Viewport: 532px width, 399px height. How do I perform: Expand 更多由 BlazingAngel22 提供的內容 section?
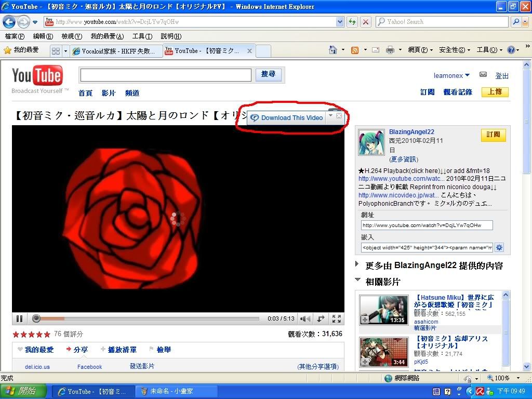pos(357,263)
